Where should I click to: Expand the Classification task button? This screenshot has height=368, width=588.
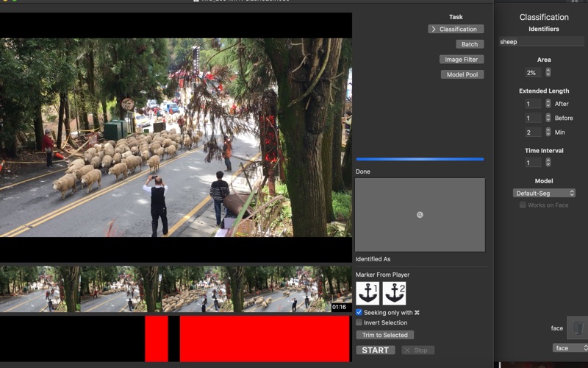(456, 29)
